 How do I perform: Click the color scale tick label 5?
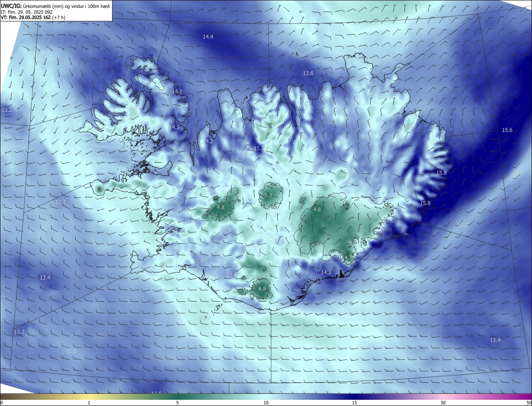(x=177, y=403)
